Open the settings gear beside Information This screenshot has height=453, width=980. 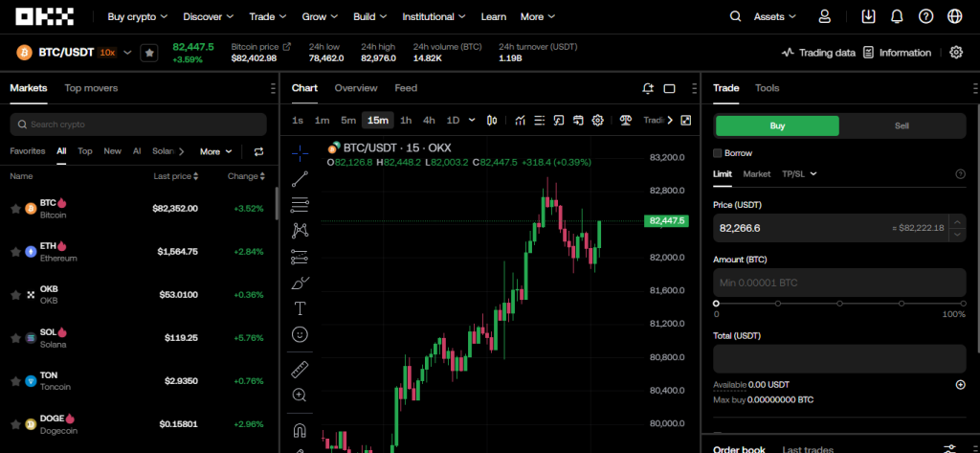pos(956,53)
